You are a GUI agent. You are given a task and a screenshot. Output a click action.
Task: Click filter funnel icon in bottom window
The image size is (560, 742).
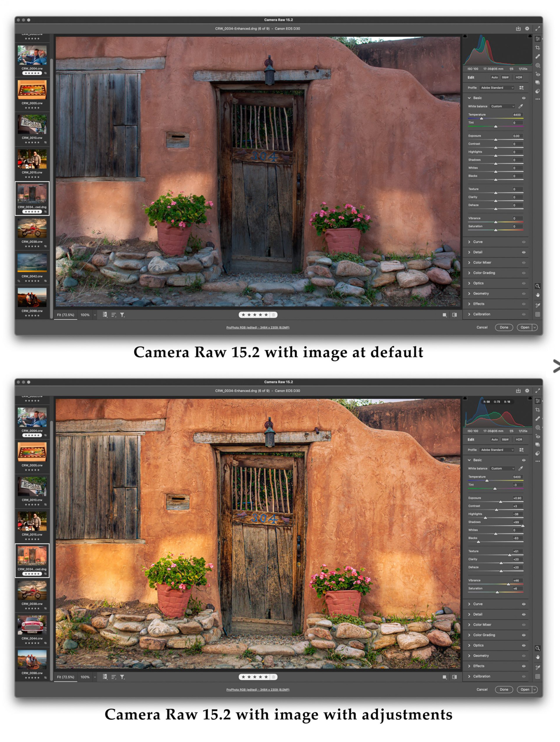pyautogui.click(x=122, y=677)
